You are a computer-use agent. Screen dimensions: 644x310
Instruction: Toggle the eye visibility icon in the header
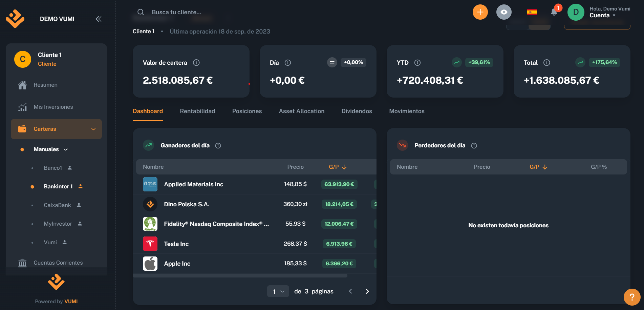pyautogui.click(x=504, y=12)
